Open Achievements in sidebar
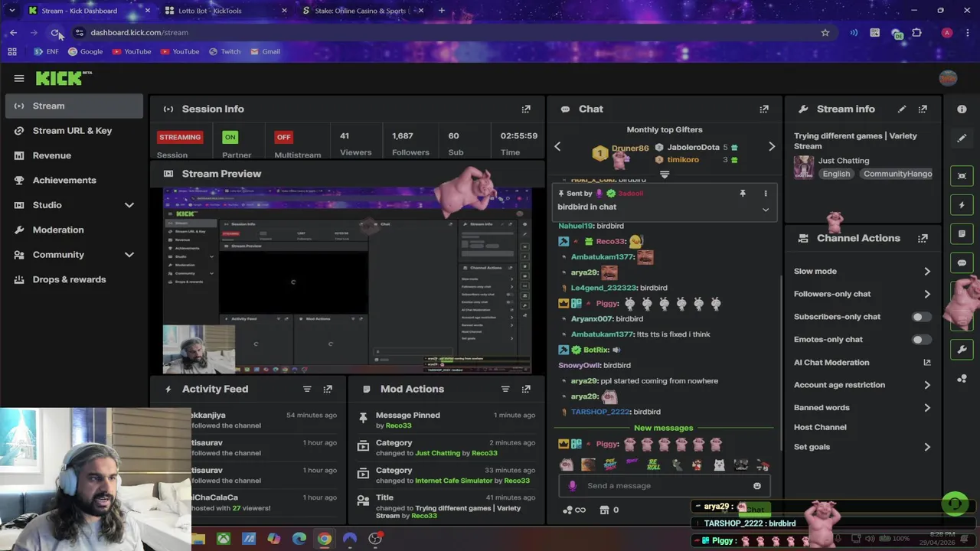Image resolution: width=980 pixels, height=551 pixels. click(x=74, y=181)
